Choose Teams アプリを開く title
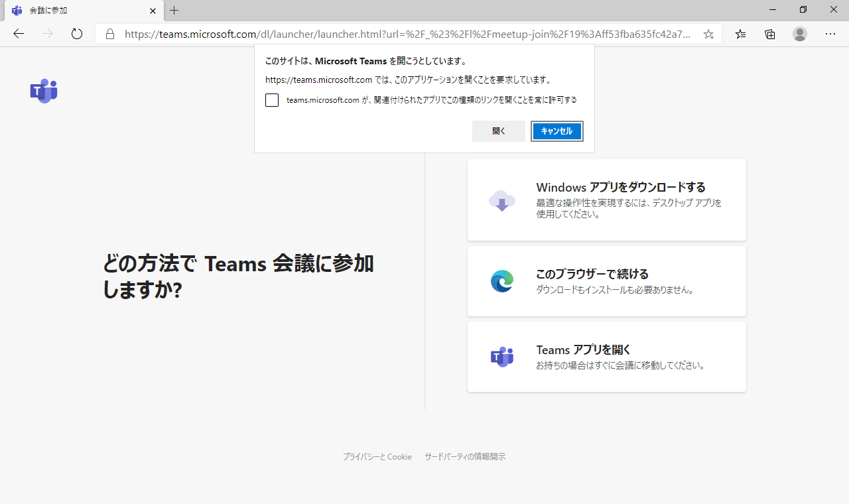This screenshot has width=849, height=504. (583, 349)
